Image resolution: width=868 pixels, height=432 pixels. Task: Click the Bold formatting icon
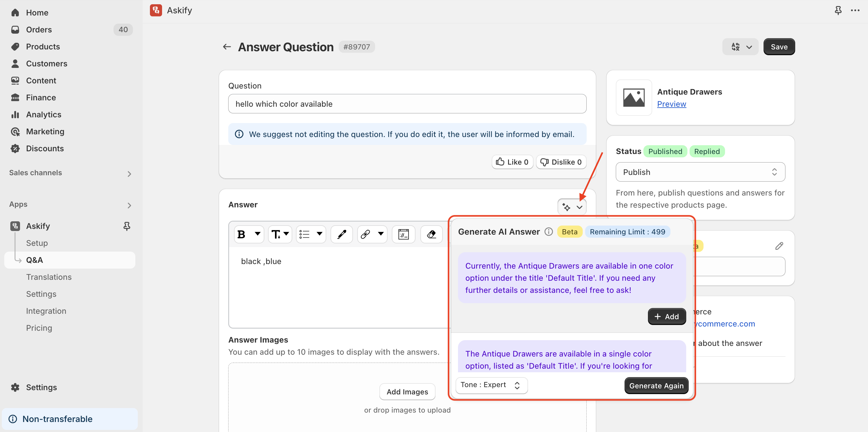click(242, 234)
